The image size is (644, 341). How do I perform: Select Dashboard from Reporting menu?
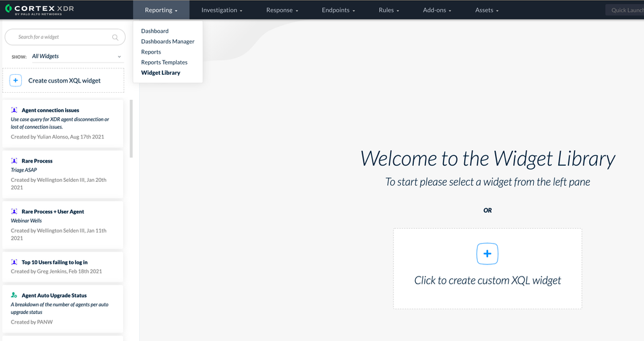click(x=155, y=31)
